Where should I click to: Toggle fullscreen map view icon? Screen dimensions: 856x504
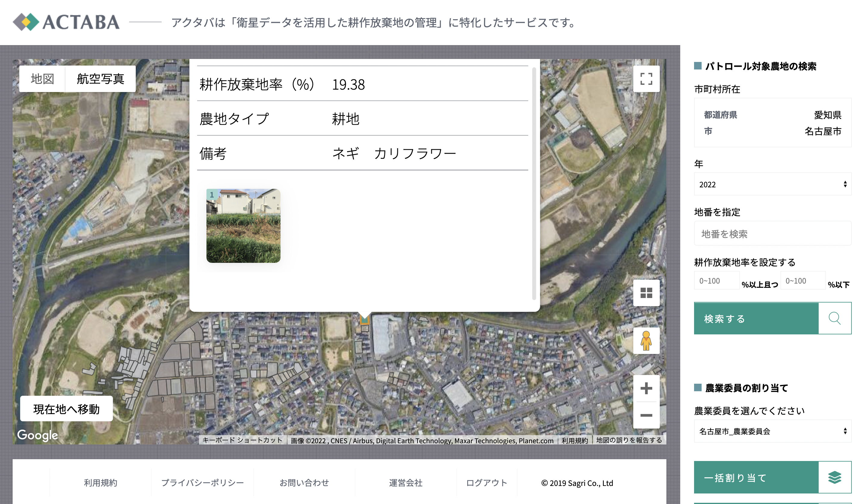646,79
